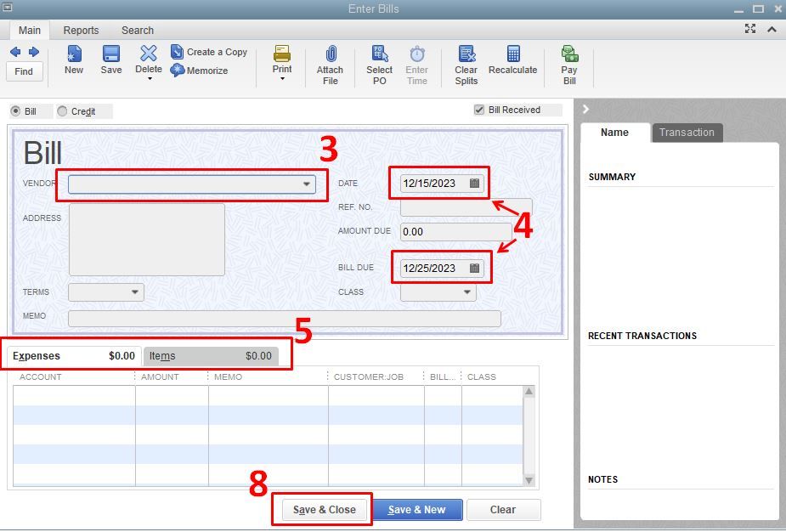Click the Print icon
The height and width of the screenshot is (532, 786).
pos(282,54)
